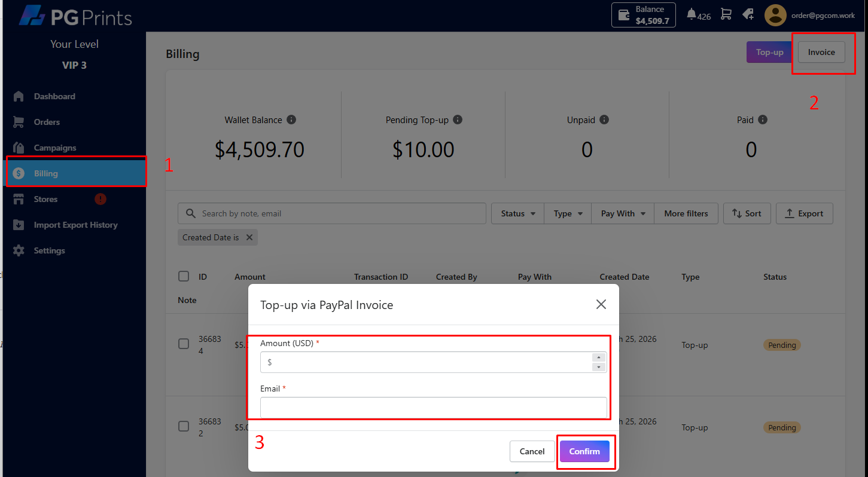Open Orders in the sidebar
Image resolution: width=868 pixels, height=477 pixels.
47,122
